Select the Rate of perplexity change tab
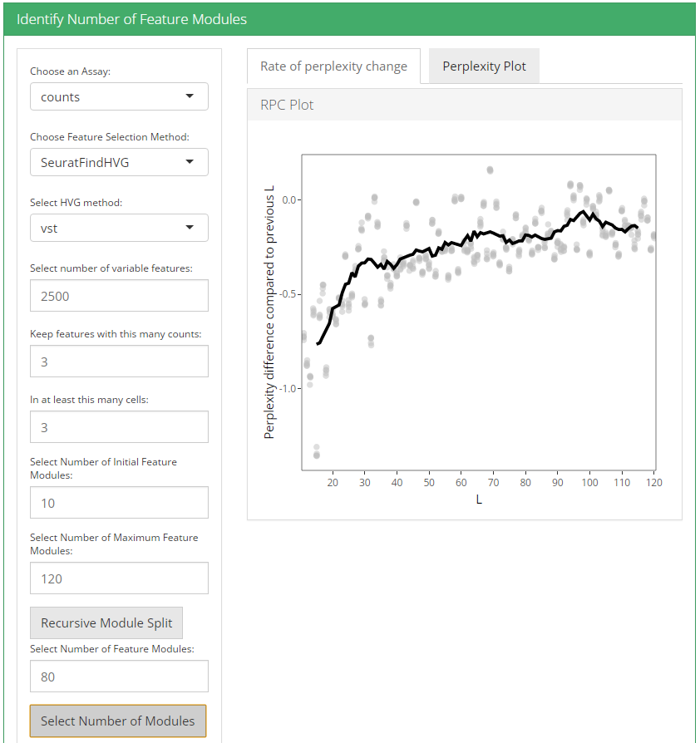 tap(333, 66)
